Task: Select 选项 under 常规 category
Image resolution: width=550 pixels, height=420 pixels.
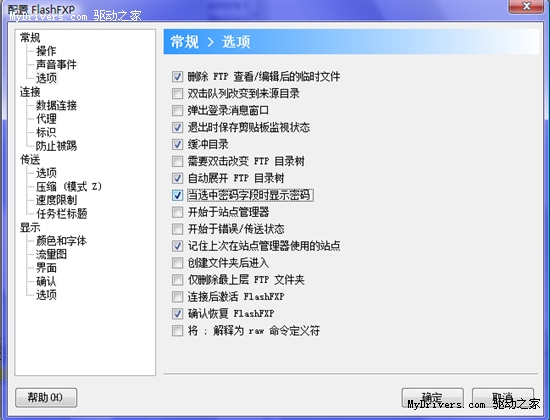Action: point(46,78)
